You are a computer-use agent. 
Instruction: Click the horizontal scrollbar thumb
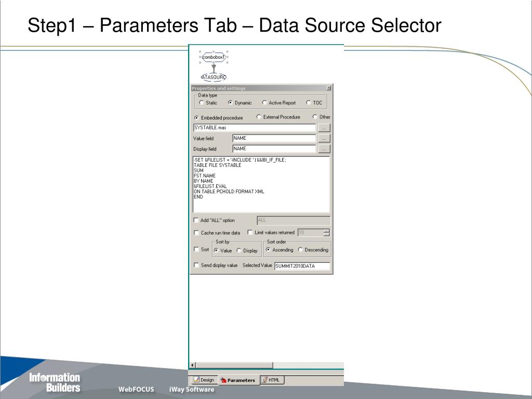point(234,365)
